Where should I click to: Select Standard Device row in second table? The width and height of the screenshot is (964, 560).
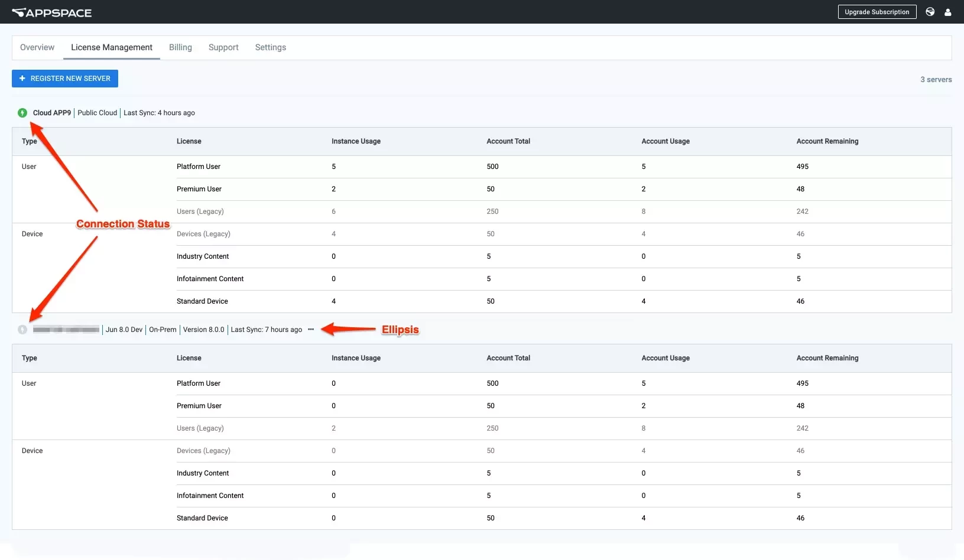tap(482, 518)
